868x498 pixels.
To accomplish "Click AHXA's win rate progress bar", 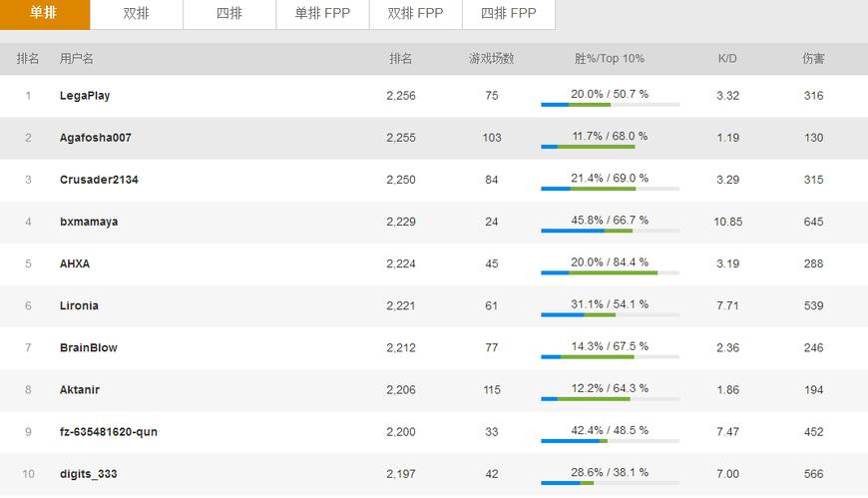I will pos(610,272).
